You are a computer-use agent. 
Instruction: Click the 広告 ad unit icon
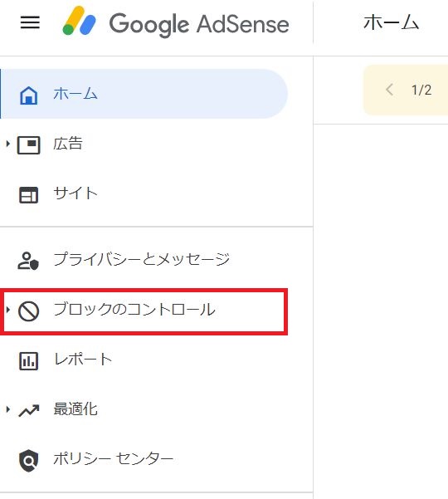click(28, 145)
